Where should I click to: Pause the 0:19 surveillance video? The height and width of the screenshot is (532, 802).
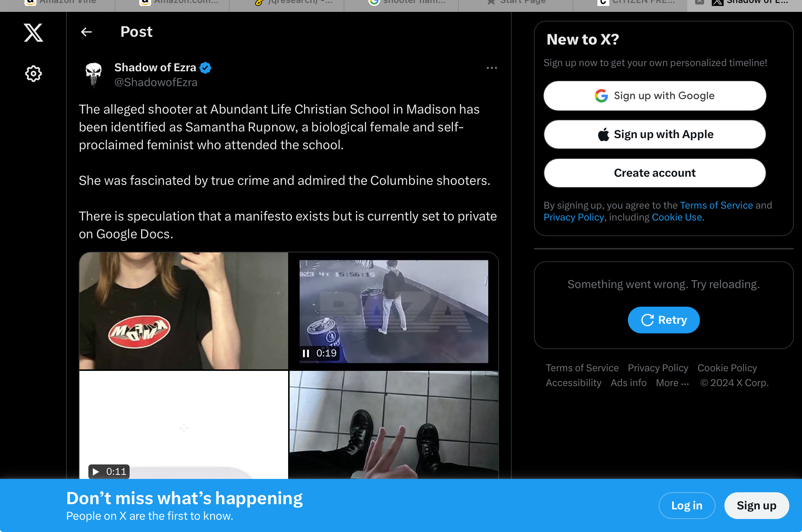306,353
